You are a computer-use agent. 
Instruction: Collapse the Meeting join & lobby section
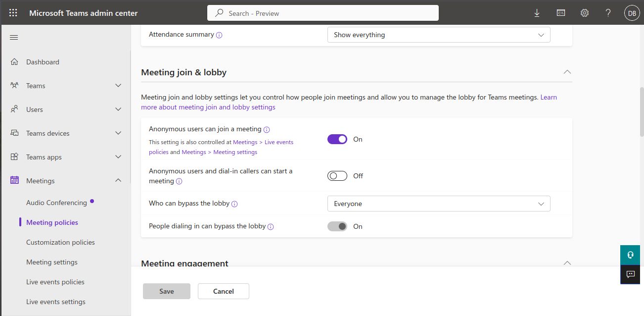[x=567, y=72]
